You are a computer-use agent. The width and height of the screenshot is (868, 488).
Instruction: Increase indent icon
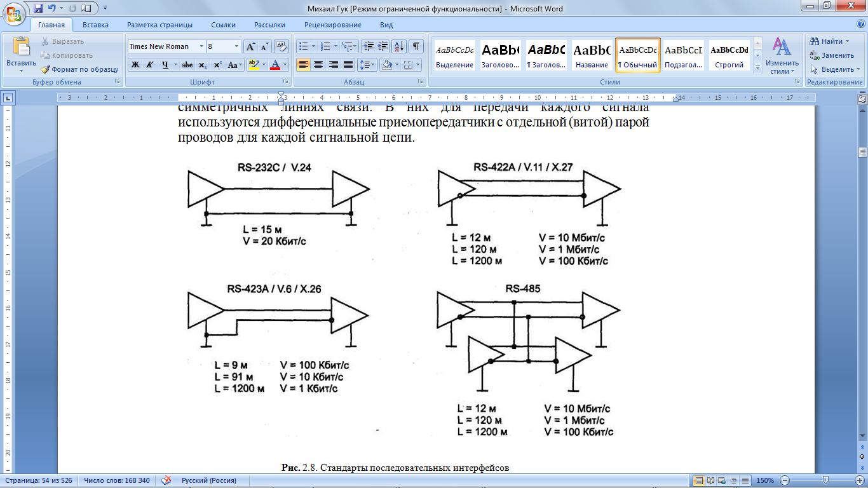click(383, 46)
